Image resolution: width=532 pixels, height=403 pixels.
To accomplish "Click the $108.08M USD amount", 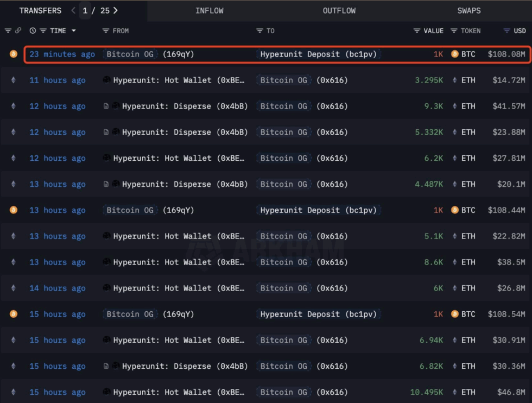I will click(x=506, y=54).
